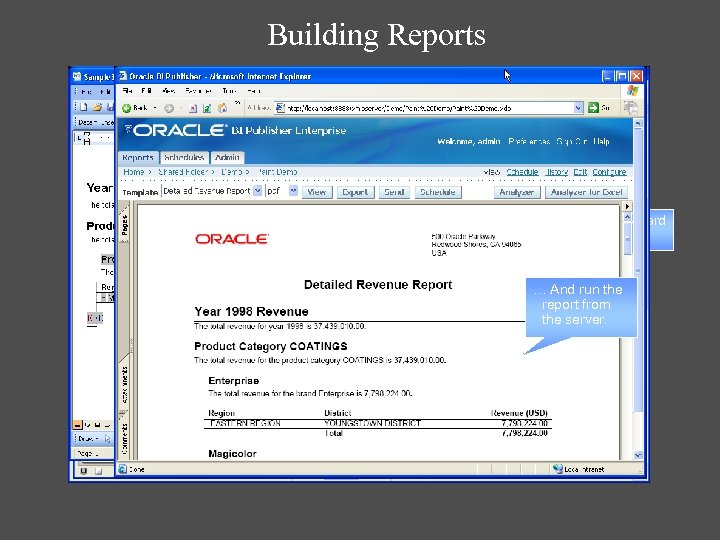The width and height of the screenshot is (720, 540).
Task: Click the green Back arrow in Internet Explorer
Action: 127,108
